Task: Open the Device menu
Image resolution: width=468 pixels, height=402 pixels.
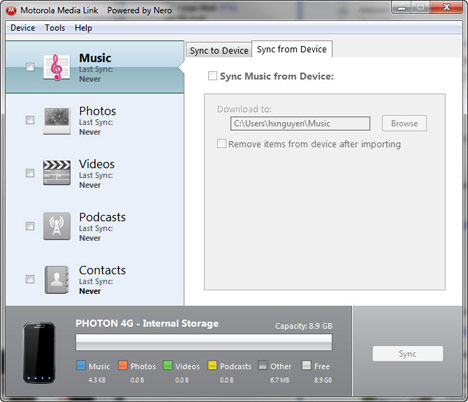Action: pos(23,28)
